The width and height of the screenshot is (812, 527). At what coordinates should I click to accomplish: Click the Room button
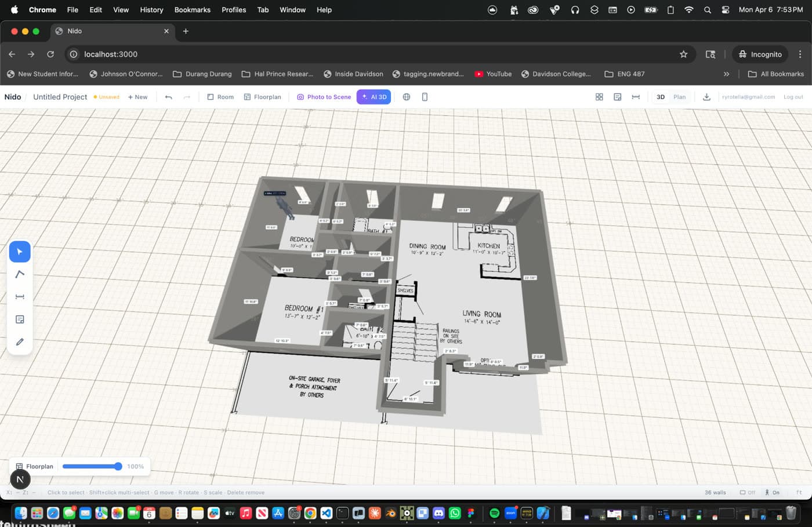coord(220,97)
